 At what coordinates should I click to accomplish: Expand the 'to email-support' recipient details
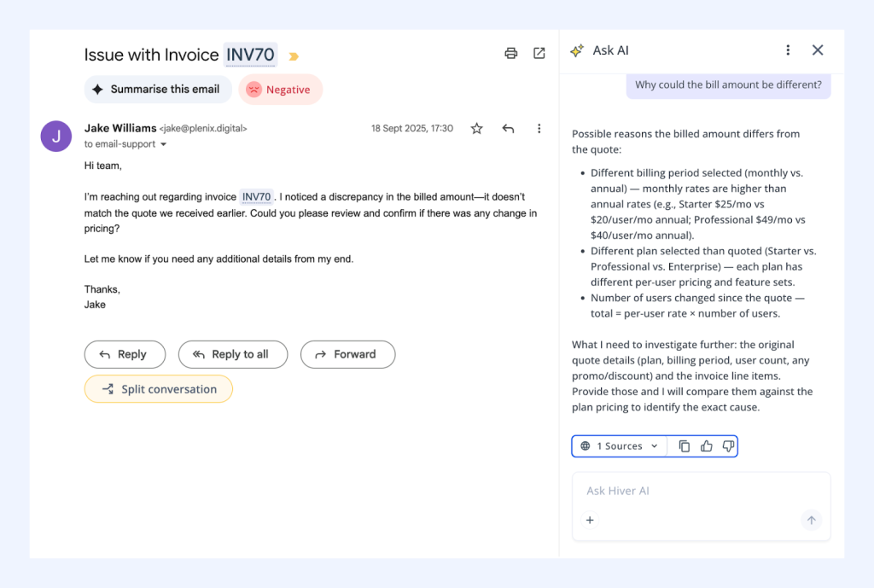(125, 144)
